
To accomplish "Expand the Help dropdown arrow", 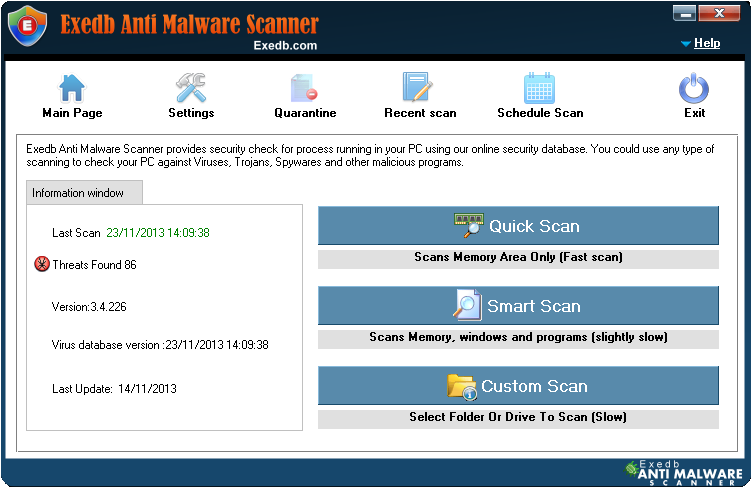I will pyautogui.click(x=686, y=44).
